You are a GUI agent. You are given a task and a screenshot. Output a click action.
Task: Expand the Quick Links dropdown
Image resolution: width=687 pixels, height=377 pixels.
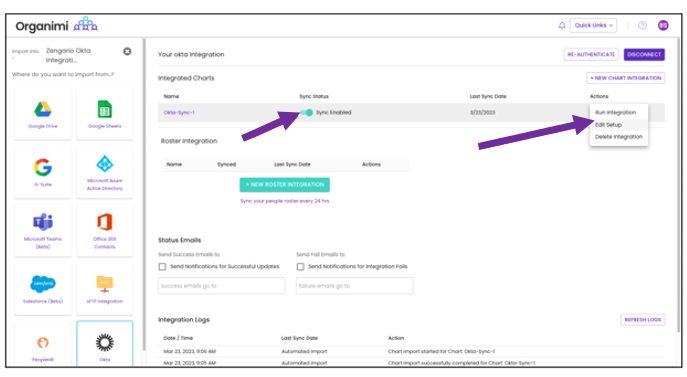click(x=593, y=25)
